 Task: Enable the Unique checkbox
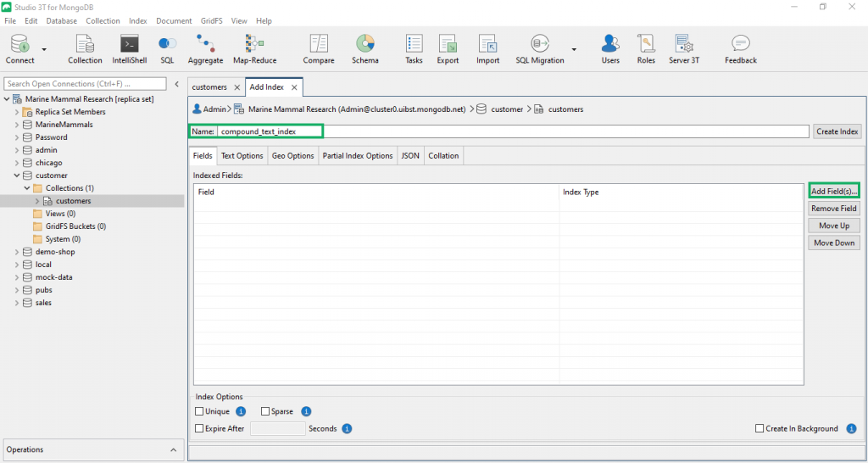click(199, 411)
